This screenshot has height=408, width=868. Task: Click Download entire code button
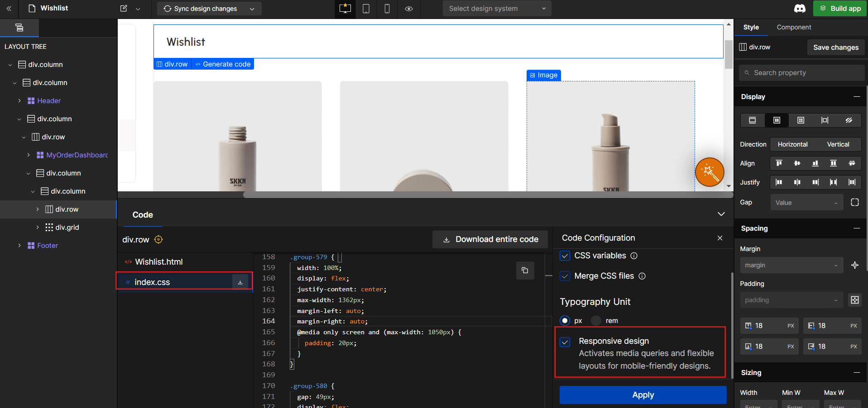(x=490, y=239)
